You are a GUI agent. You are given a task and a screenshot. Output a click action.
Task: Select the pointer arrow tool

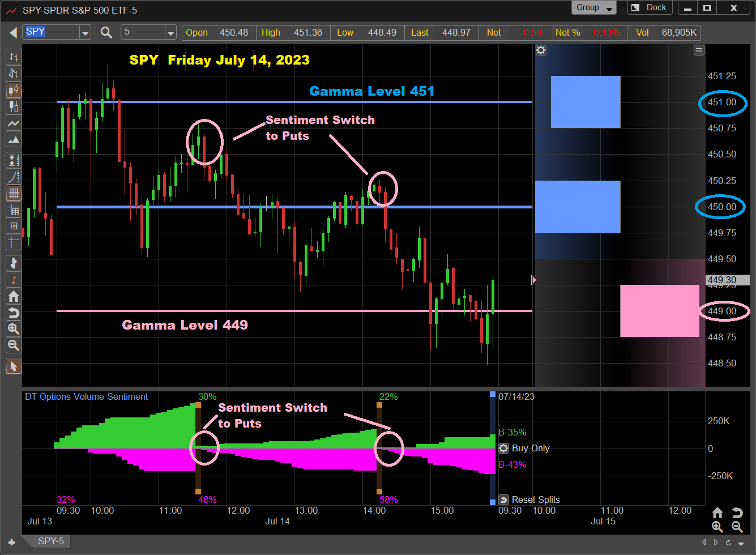click(x=14, y=366)
